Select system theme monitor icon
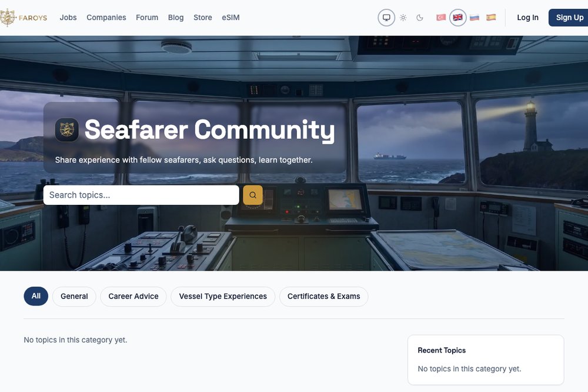The image size is (588, 392). pyautogui.click(x=386, y=18)
